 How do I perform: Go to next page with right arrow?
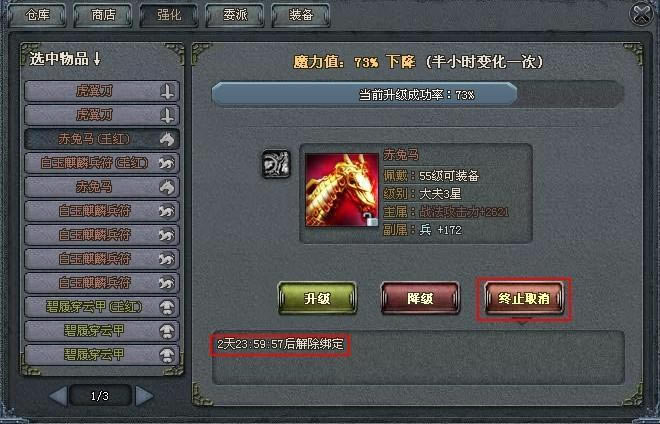[144, 396]
